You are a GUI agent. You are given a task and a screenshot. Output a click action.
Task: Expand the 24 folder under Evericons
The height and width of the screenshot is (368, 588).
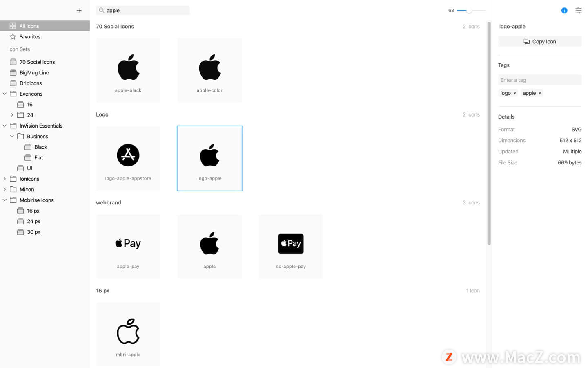(12, 115)
